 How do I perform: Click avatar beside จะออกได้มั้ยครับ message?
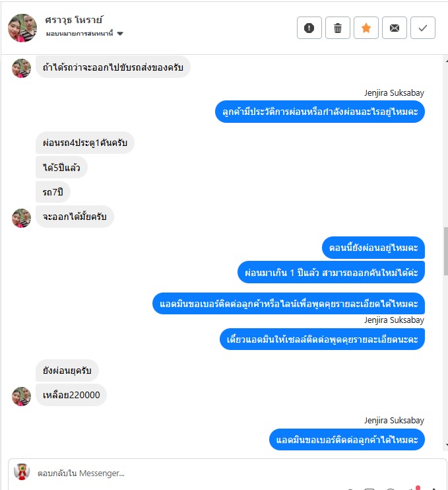coord(22,218)
